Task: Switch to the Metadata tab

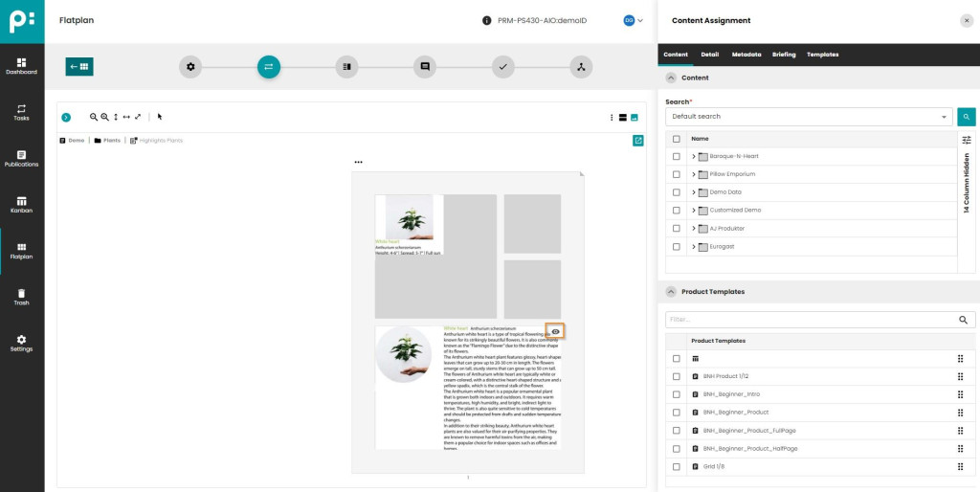Action: pyautogui.click(x=746, y=55)
